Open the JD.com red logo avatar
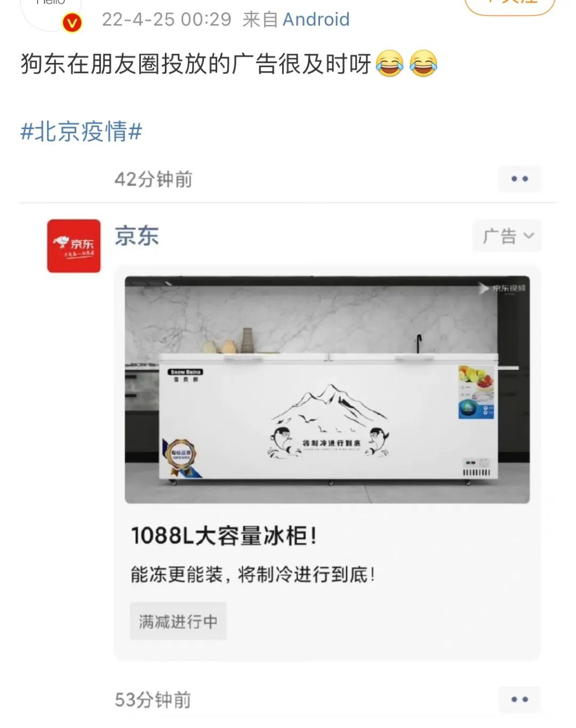 74,246
